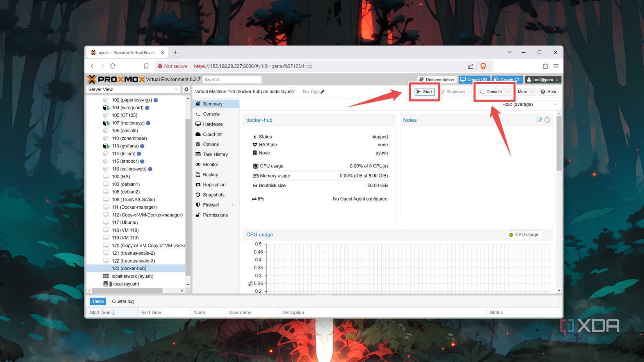Click the Create VM button
Image resolution: width=644 pixels, height=362 pixels.
(x=474, y=80)
